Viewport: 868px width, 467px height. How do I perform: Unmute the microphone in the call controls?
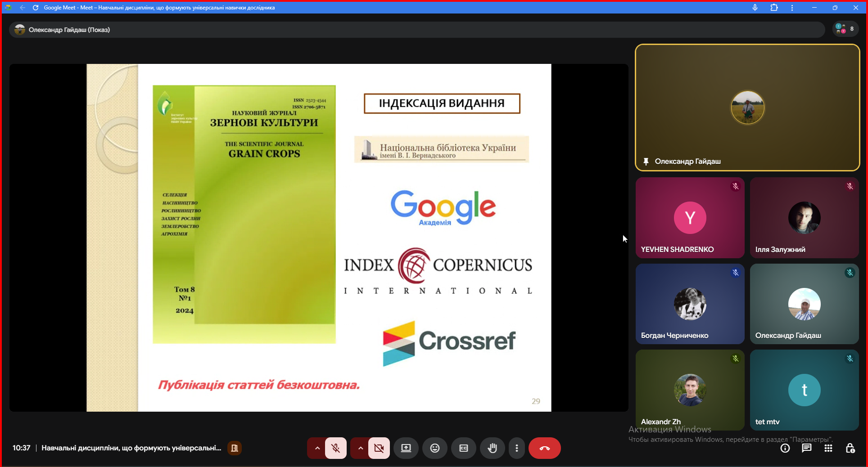click(x=336, y=448)
